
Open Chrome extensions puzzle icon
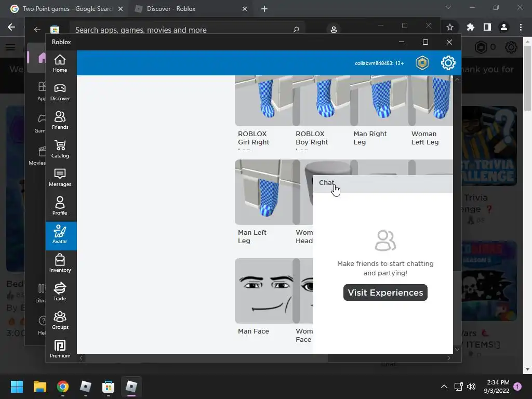pyautogui.click(x=471, y=27)
